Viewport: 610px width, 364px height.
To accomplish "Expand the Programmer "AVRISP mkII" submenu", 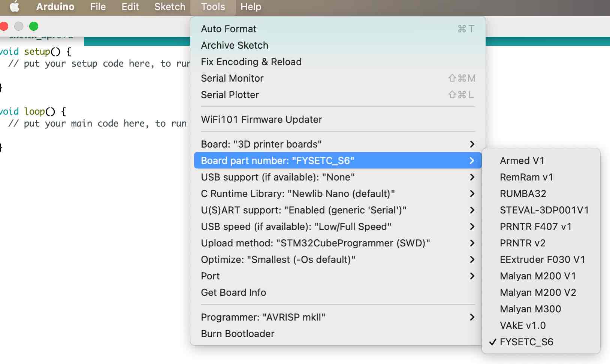I will coord(338,317).
